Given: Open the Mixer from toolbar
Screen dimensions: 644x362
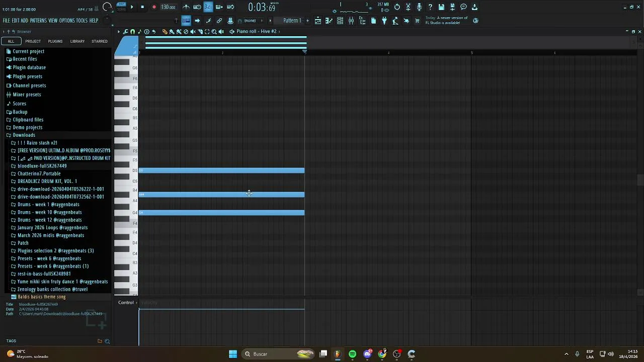Looking at the screenshot, I should 351,21.
